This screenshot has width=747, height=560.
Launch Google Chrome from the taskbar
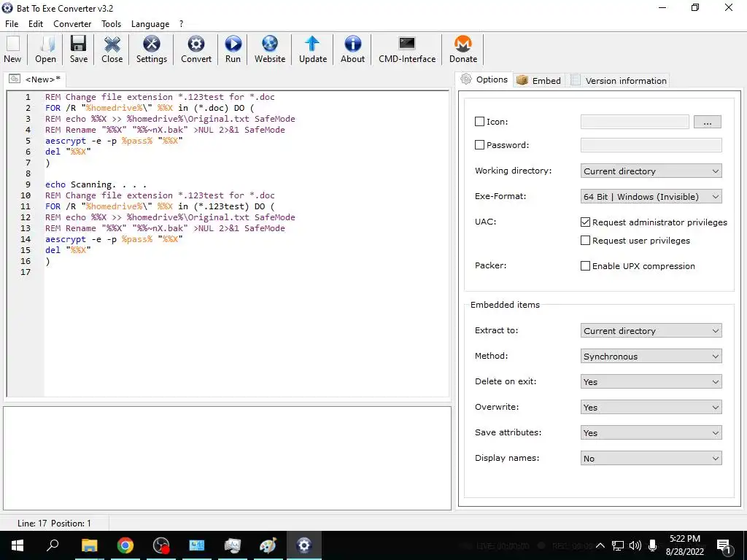tap(125, 545)
